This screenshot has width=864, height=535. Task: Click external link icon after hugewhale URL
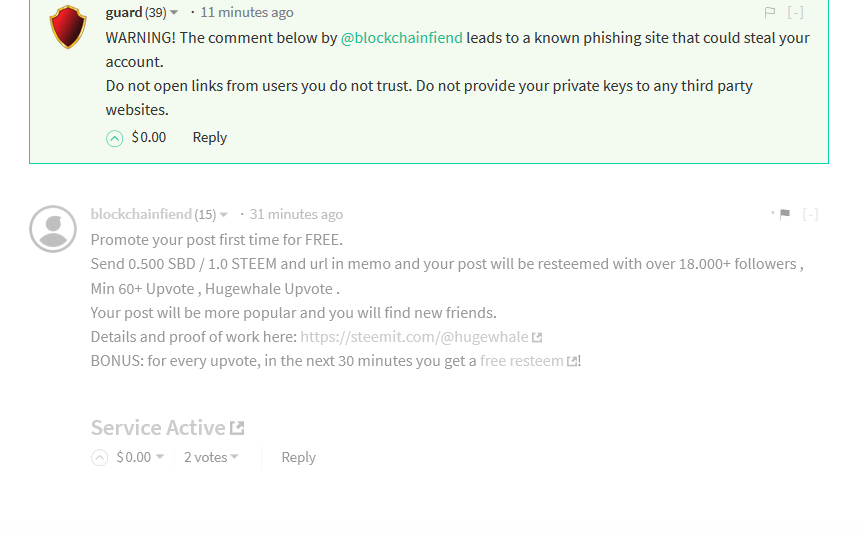click(x=537, y=337)
